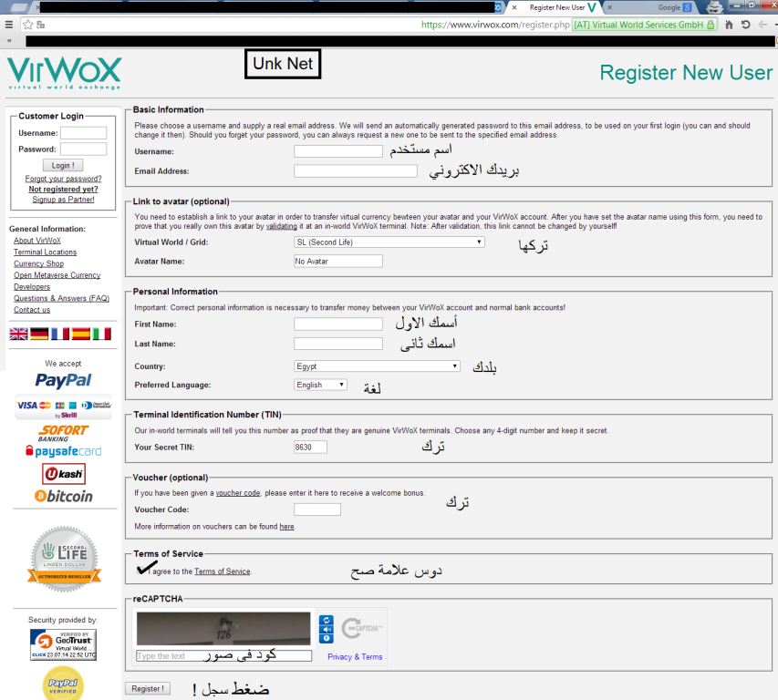The height and width of the screenshot is (700, 778).
Task: Select the reCAPTCHA audio challenge icon
Action: click(x=327, y=629)
